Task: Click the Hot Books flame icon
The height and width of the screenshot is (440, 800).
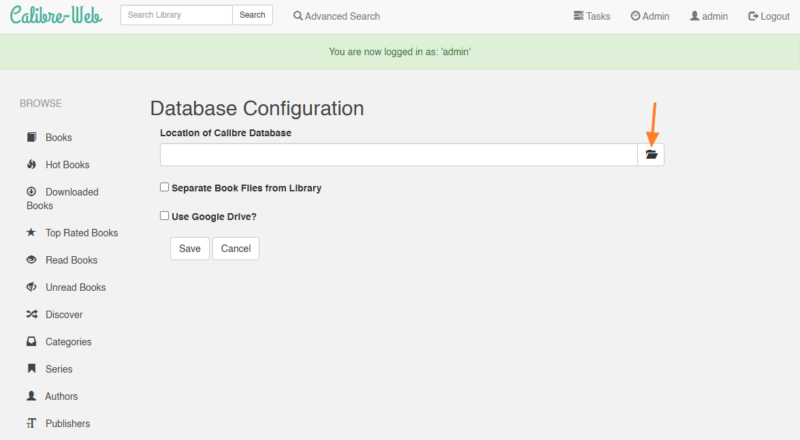Action: coord(32,164)
